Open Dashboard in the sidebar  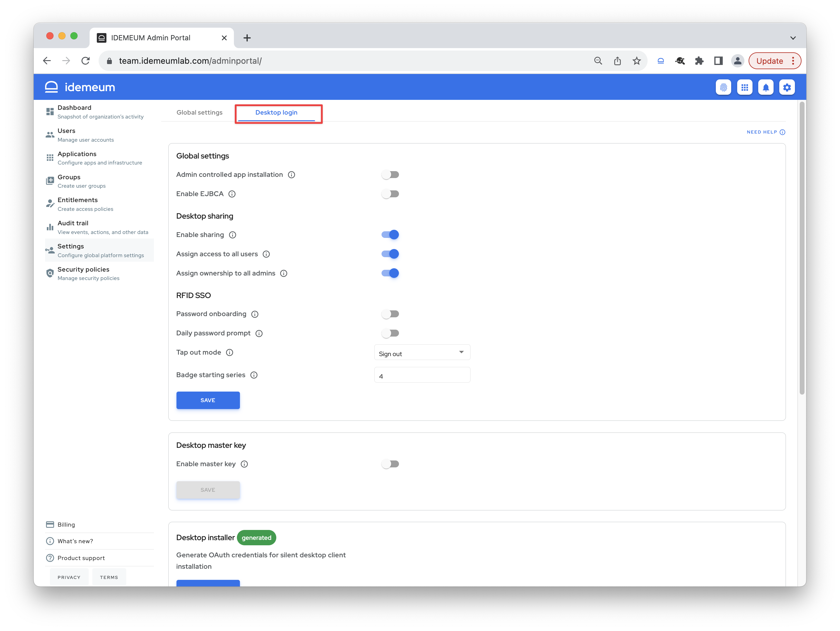100,112
